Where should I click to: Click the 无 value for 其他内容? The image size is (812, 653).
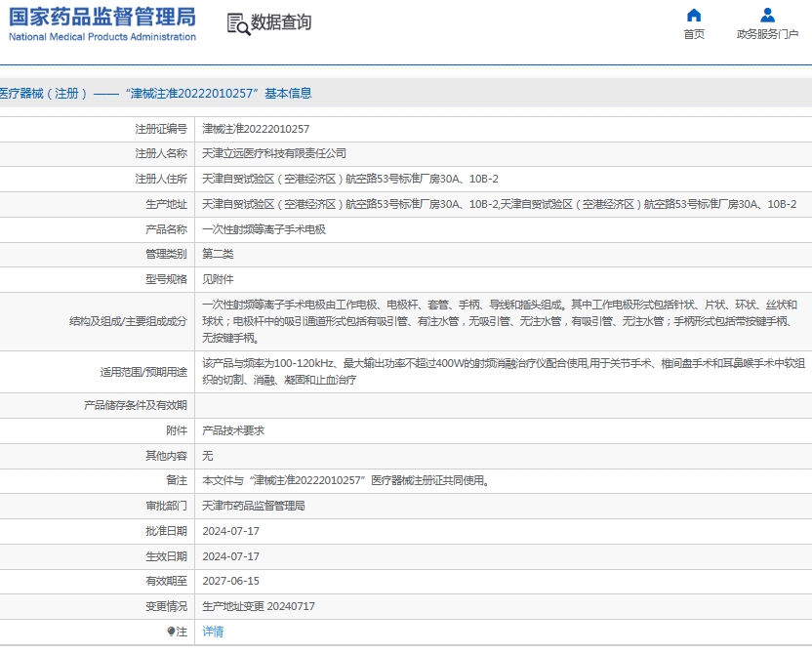pos(208,456)
